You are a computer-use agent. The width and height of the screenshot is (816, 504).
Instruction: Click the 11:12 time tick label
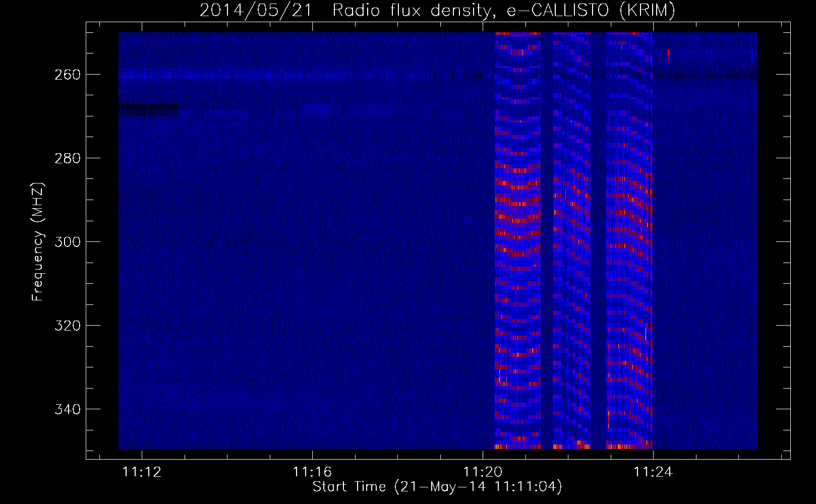[x=142, y=472]
